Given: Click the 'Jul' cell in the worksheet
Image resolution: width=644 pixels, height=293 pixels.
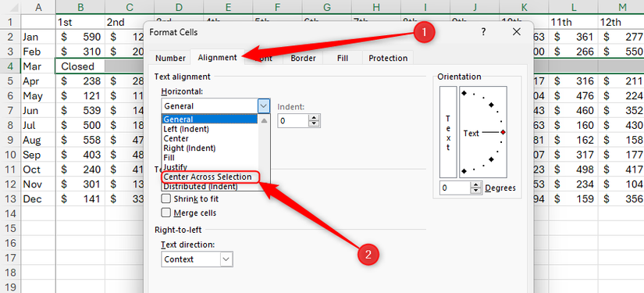Looking at the screenshot, I should pyautogui.click(x=38, y=125).
